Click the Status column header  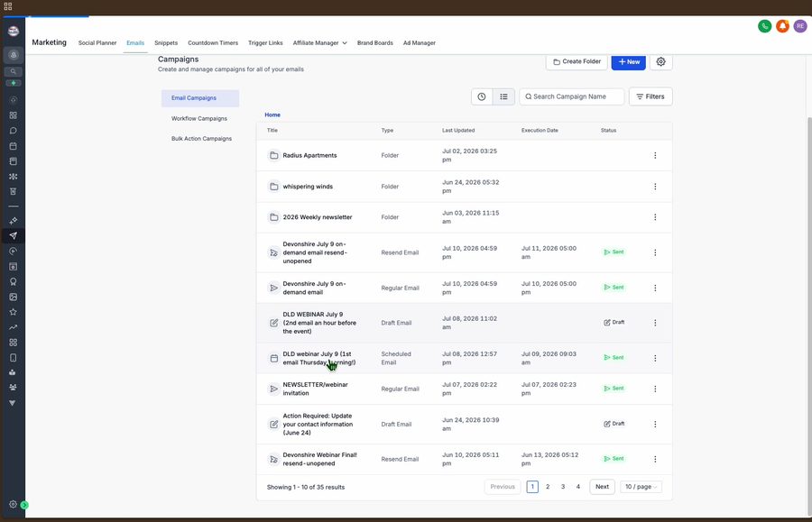tap(608, 131)
